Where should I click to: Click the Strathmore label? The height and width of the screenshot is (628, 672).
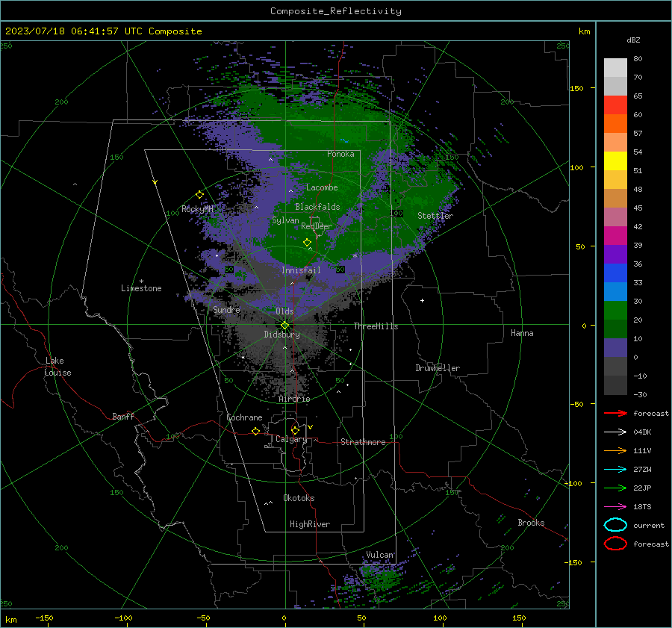(x=363, y=442)
